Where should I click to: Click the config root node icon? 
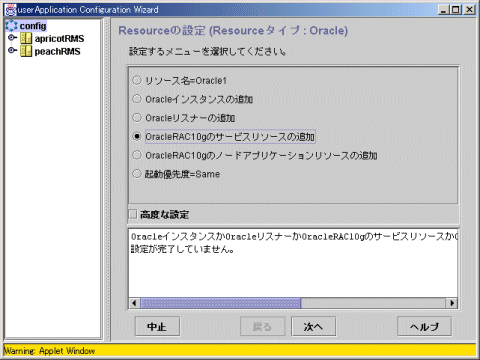11,26
